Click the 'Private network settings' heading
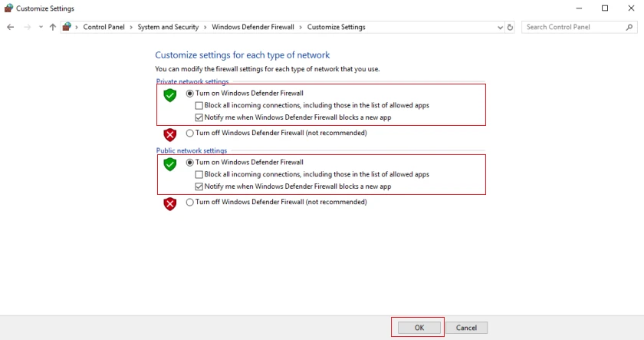Screen dimensions: 644x340 click(192, 81)
